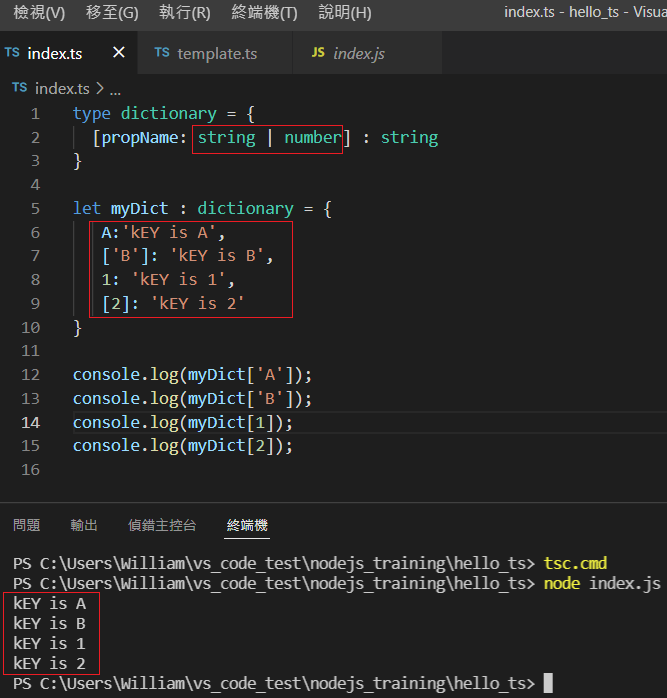The width and height of the screenshot is (667, 698).
Task: Expand the breadcrumb ellipsis symbol list
Action: point(115,92)
